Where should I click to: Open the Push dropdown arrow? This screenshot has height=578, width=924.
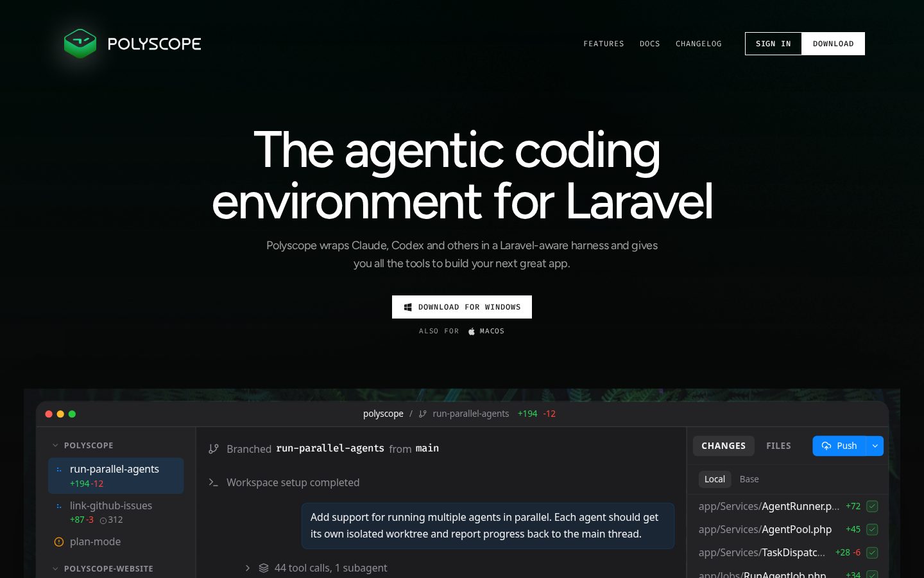875,446
